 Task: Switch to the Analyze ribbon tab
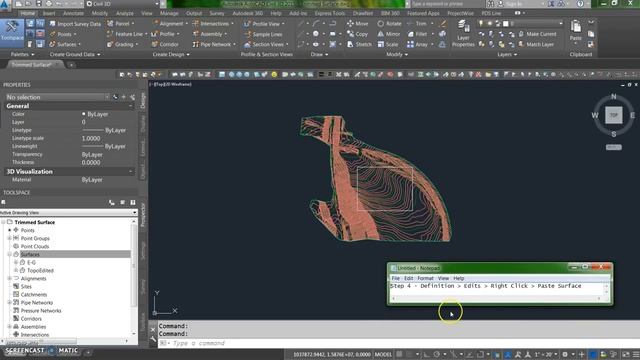[x=124, y=13]
